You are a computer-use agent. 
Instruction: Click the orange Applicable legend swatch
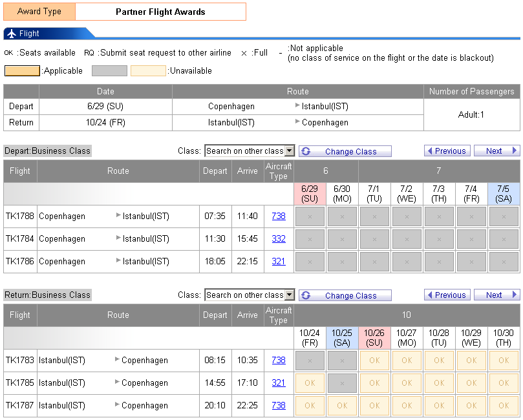coord(23,71)
